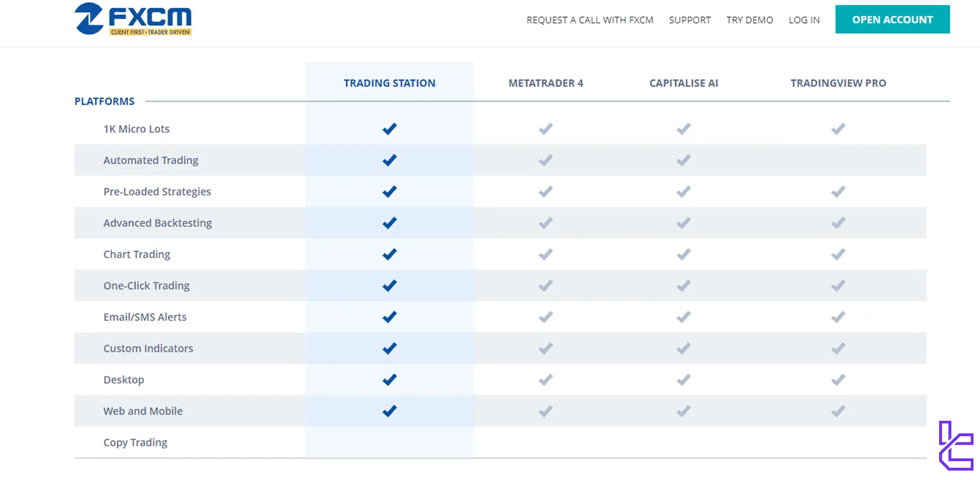Image resolution: width=980 pixels, height=480 pixels.
Task: Click the Chart Trading row label
Action: (137, 254)
